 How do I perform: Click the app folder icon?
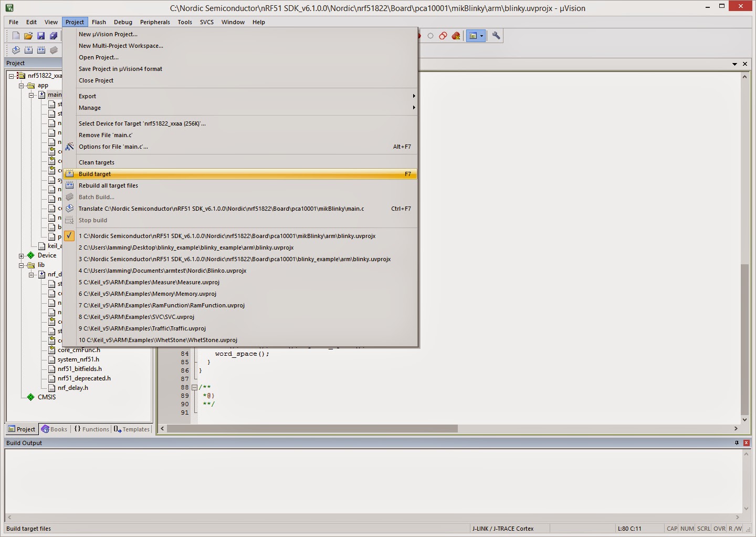tap(31, 85)
